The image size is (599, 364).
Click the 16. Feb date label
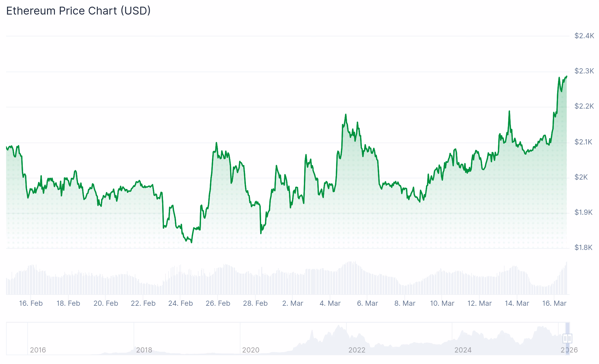(x=31, y=303)
